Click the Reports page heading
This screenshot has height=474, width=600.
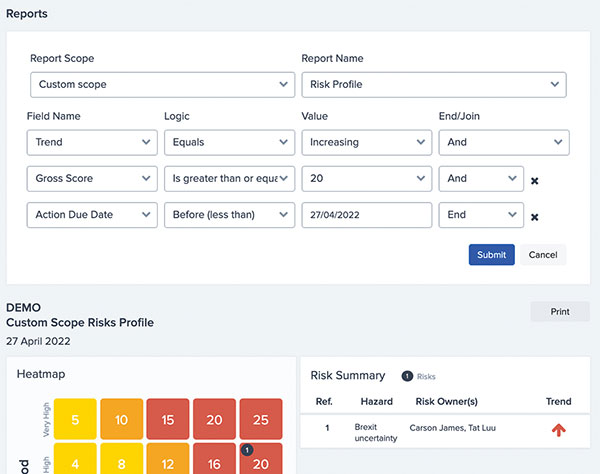pyautogui.click(x=27, y=14)
